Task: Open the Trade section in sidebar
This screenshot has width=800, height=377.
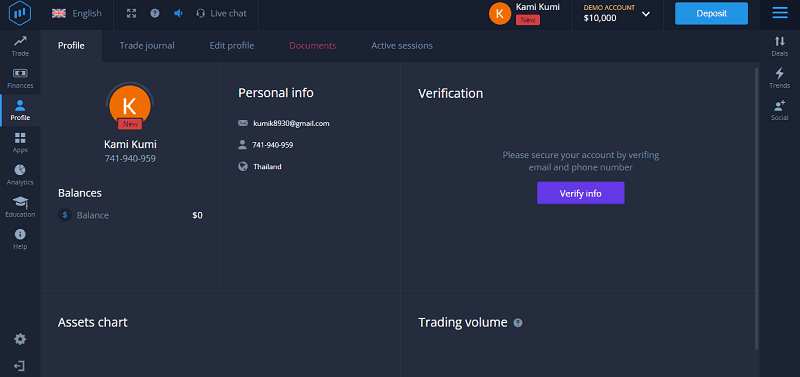Action: (x=20, y=45)
